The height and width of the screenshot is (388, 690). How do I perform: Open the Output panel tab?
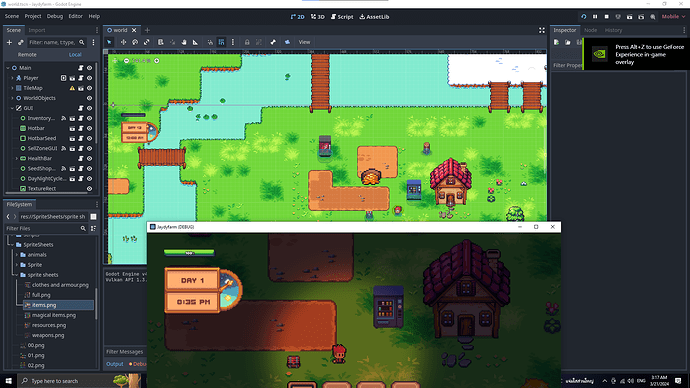(114, 364)
